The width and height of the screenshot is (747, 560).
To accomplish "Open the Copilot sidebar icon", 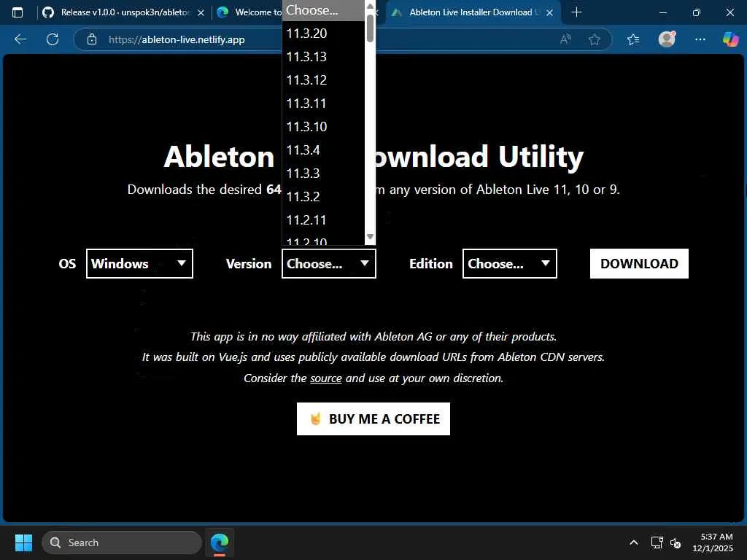I will click(x=730, y=39).
